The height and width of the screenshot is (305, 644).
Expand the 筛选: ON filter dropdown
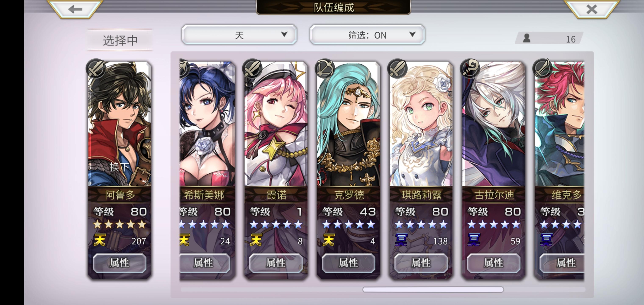click(367, 35)
